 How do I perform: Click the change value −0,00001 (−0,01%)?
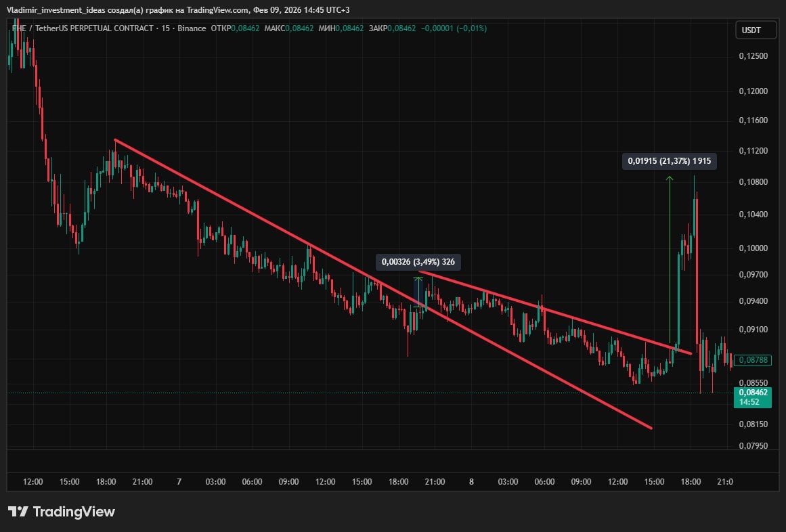click(454, 28)
